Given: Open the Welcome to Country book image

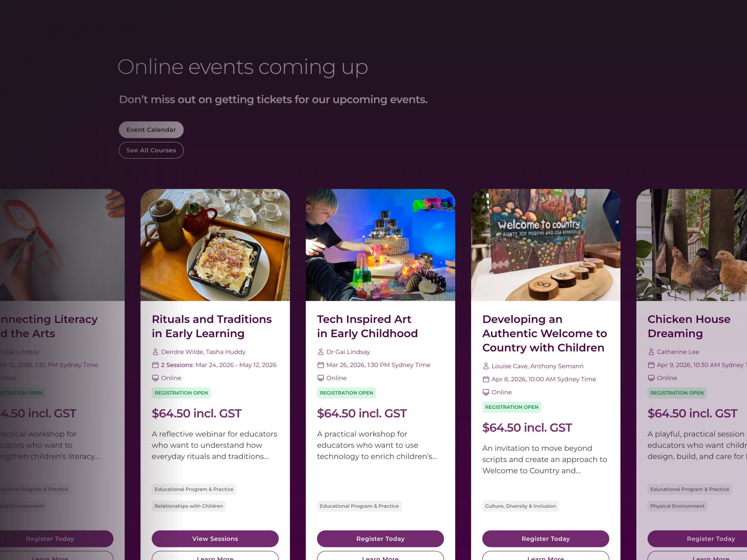Looking at the screenshot, I should [546, 245].
